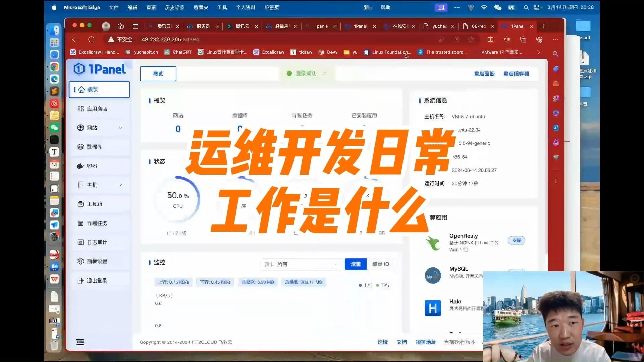Viewport: 644px width, 362px height.
Task: Click the Edge profile avatar
Action: pos(106,26)
